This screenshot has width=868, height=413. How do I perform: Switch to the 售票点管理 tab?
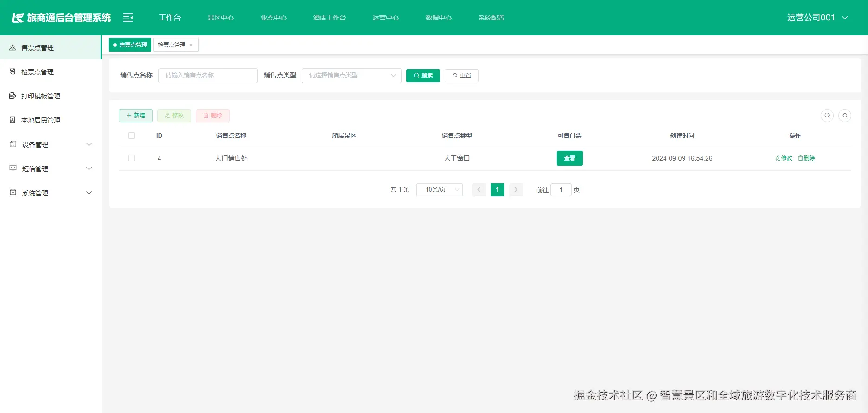(130, 45)
